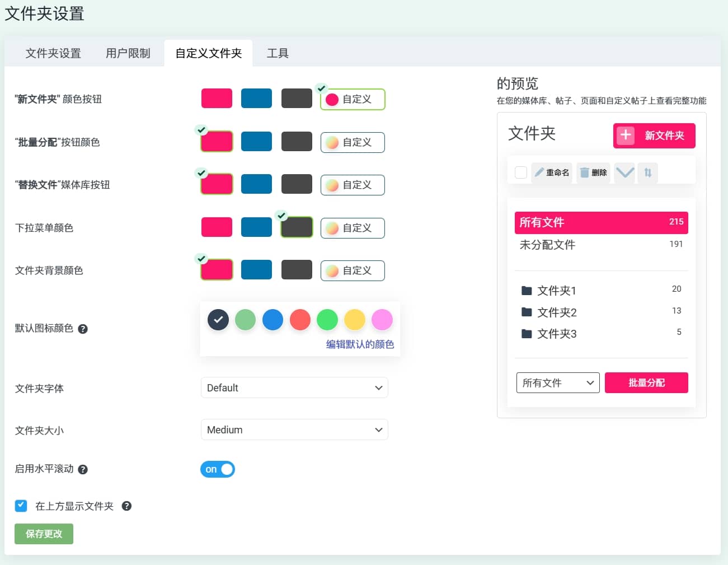Click help icon next to 在上方显示文件夹
Viewport: 728px width, 565px height.
(126, 506)
